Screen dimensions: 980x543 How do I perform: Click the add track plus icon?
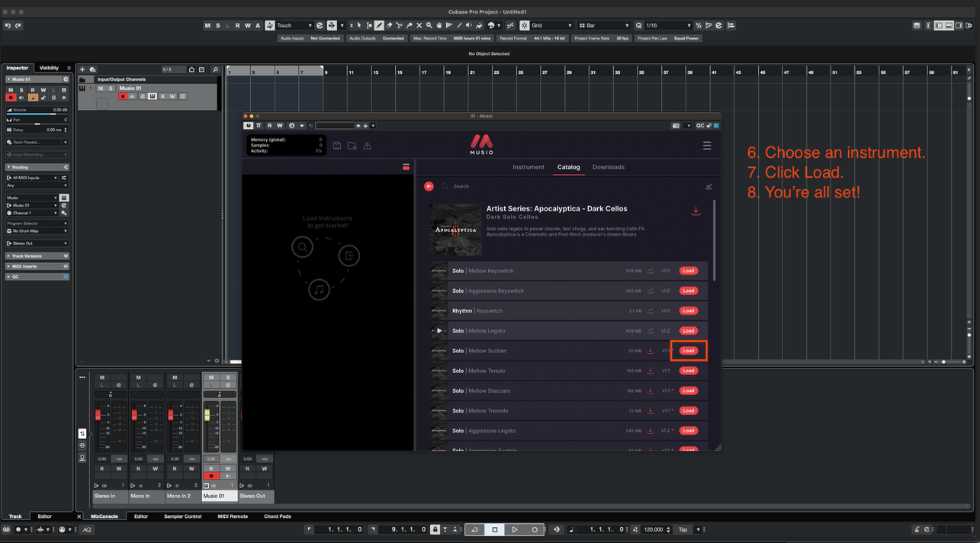tap(82, 69)
